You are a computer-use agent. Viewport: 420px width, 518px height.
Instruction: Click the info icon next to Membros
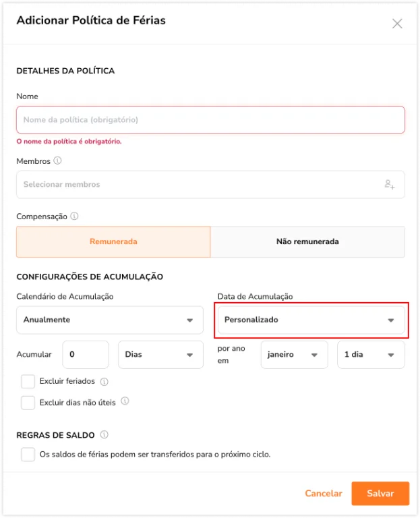click(x=57, y=161)
